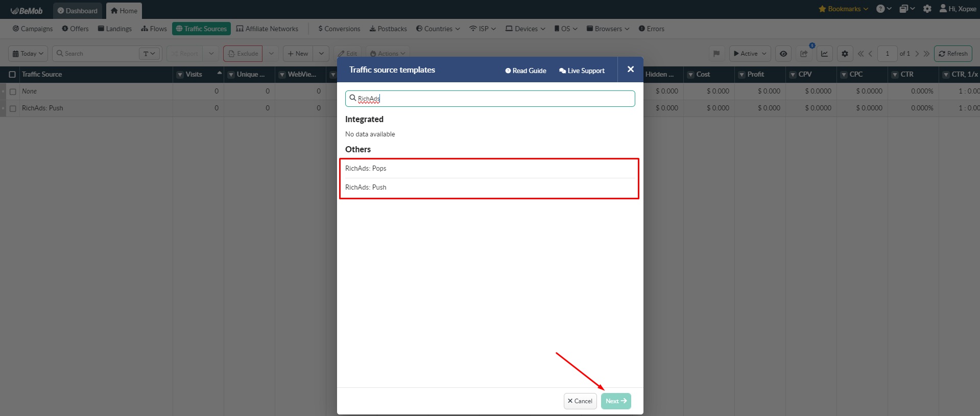This screenshot has width=980, height=416.
Task: Open the Campaigns section
Action: point(33,29)
